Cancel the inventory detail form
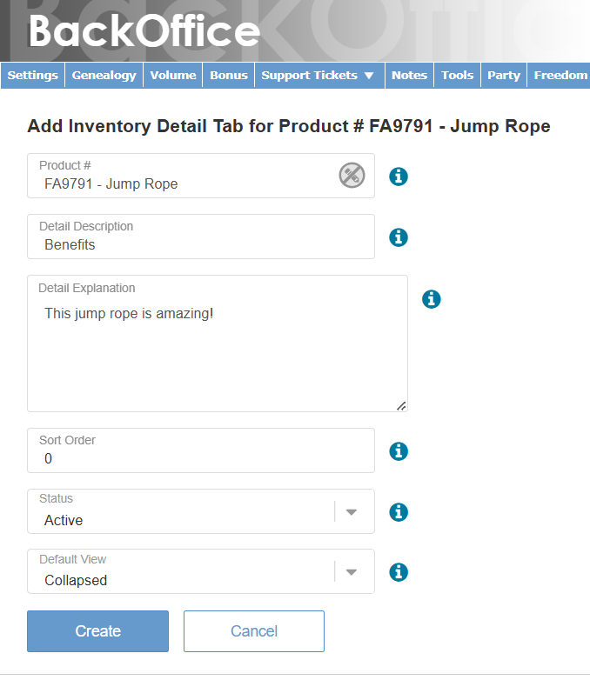This screenshot has height=700, width=590. coord(253,630)
